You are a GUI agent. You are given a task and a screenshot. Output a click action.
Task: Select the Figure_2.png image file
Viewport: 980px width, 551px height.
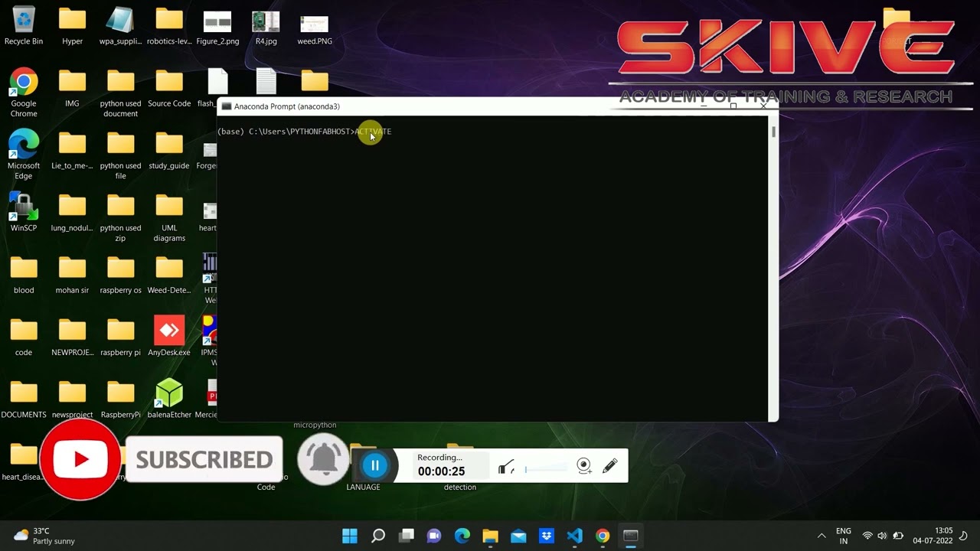217,26
